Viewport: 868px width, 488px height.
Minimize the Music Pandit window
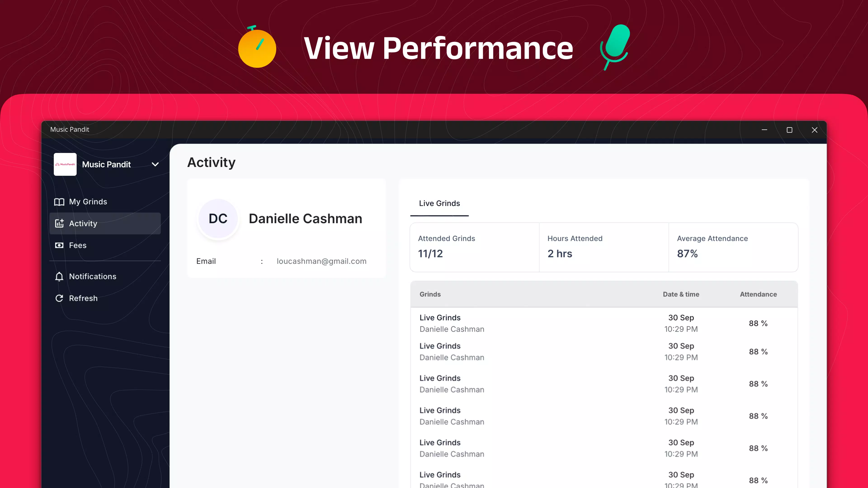click(x=764, y=130)
